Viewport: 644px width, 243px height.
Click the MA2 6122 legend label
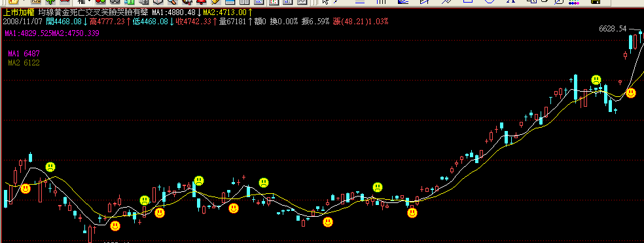24,62
